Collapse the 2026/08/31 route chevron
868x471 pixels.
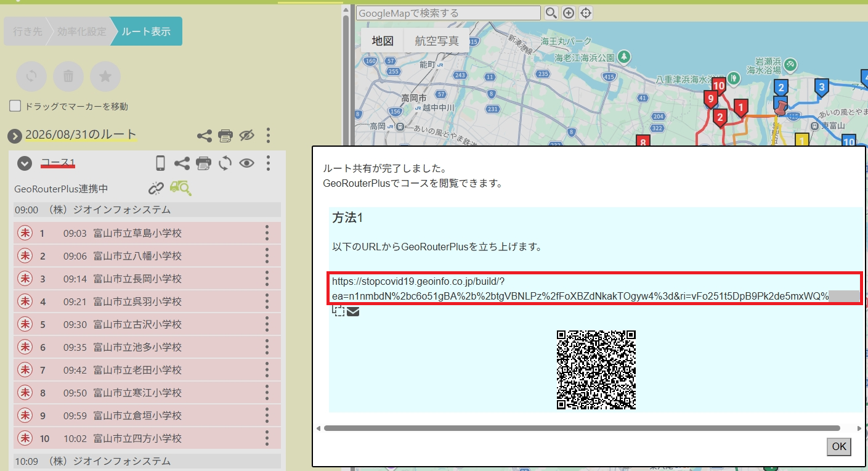click(x=15, y=135)
